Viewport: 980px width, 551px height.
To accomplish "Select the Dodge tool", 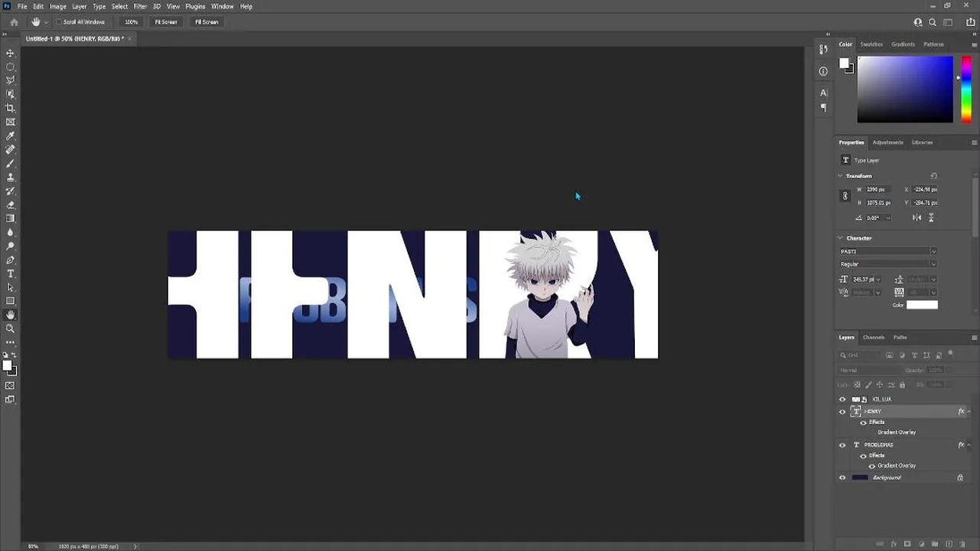I will (x=11, y=246).
